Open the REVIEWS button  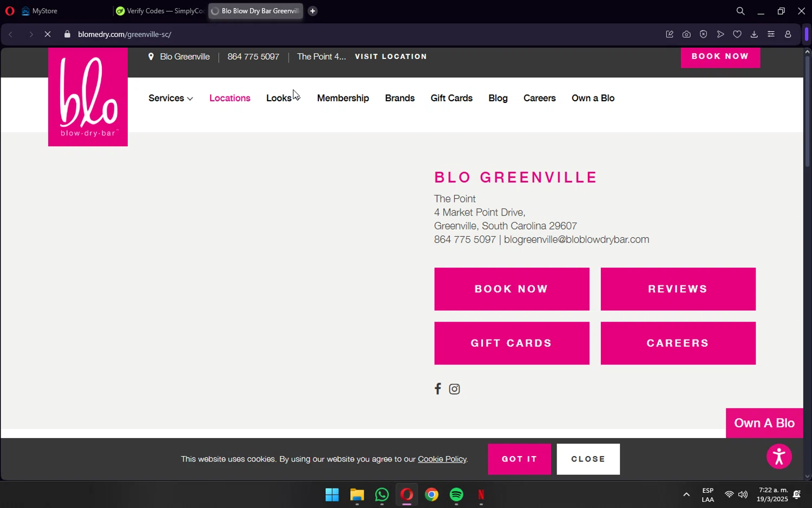(x=678, y=289)
